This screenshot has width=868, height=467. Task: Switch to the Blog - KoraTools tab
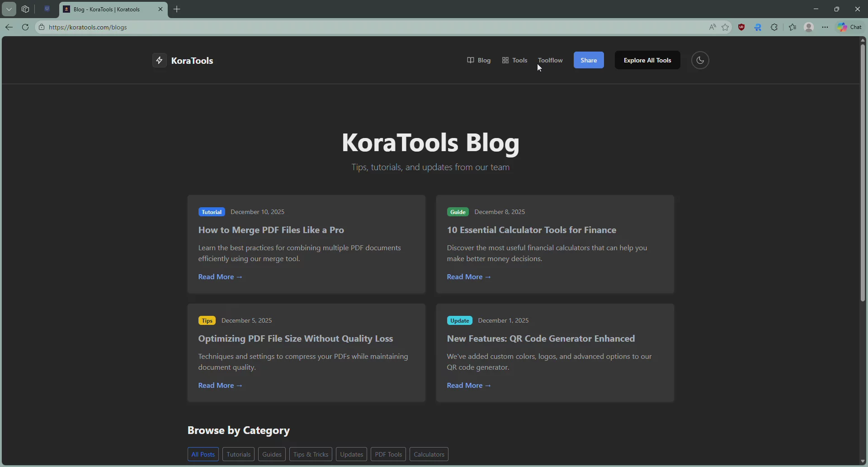106,9
